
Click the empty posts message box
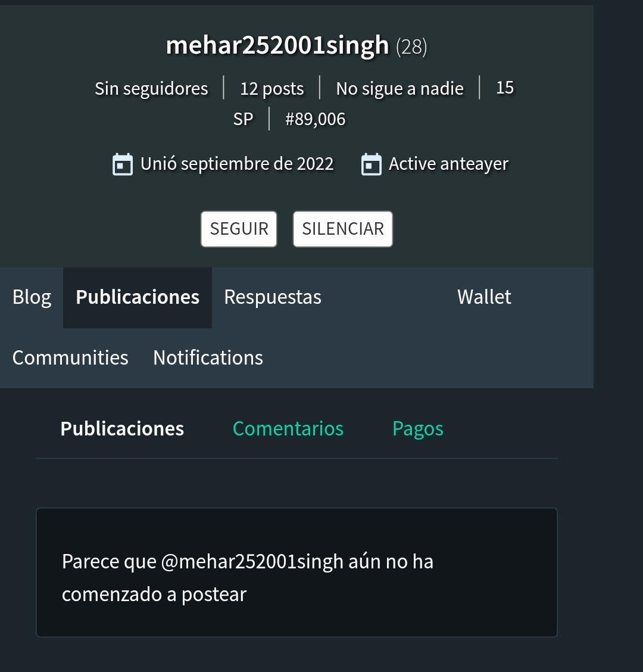[x=297, y=573]
